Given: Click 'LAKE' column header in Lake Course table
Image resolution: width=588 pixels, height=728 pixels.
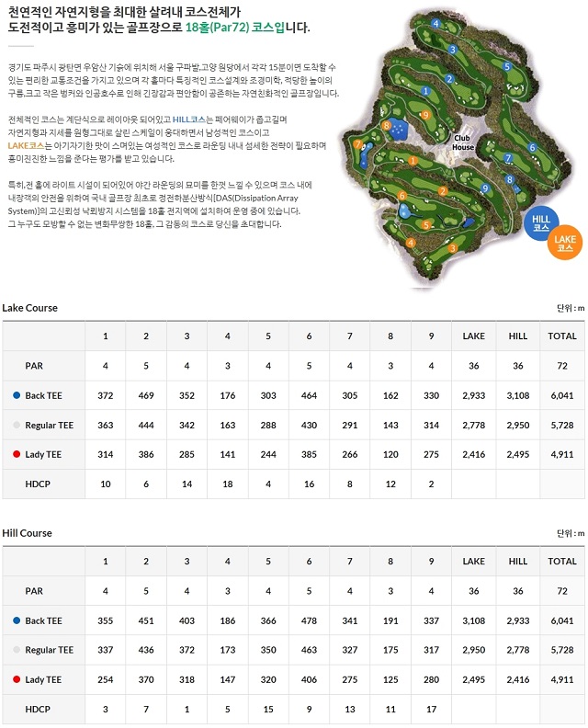Looking at the screenshot, I should 473,336.
